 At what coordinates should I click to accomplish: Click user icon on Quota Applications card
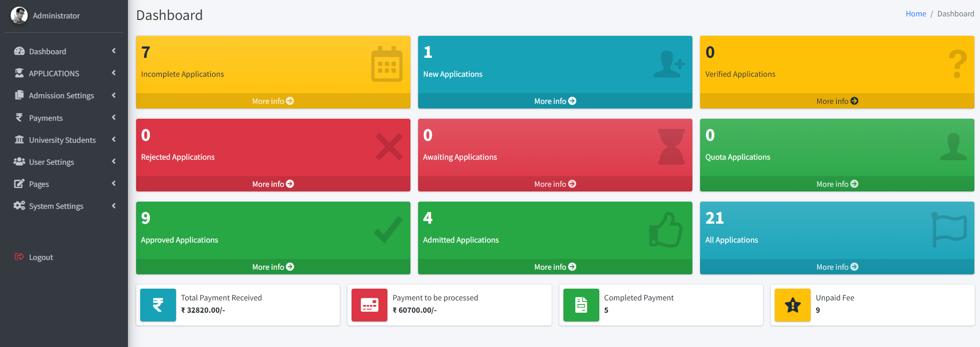953,147
